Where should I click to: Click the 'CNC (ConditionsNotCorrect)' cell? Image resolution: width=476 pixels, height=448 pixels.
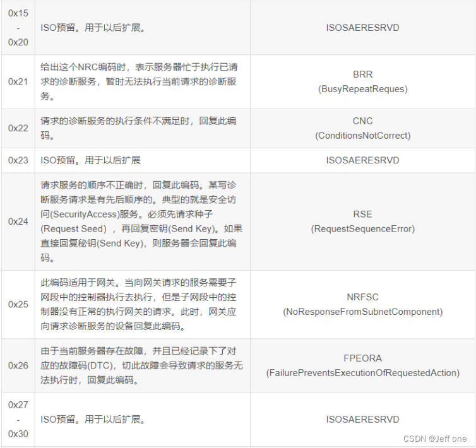point(363,128)
